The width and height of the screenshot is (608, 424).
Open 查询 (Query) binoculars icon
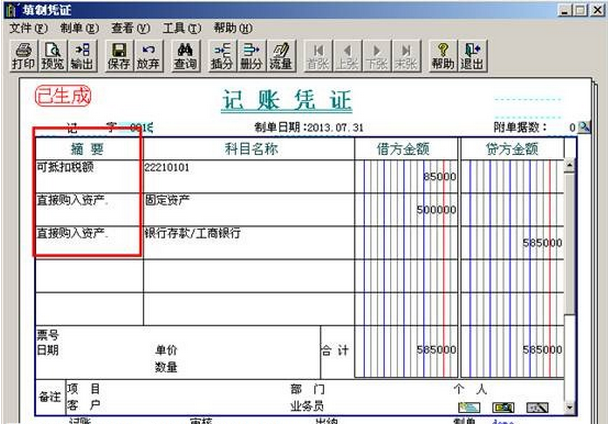(x=185, y=54)
